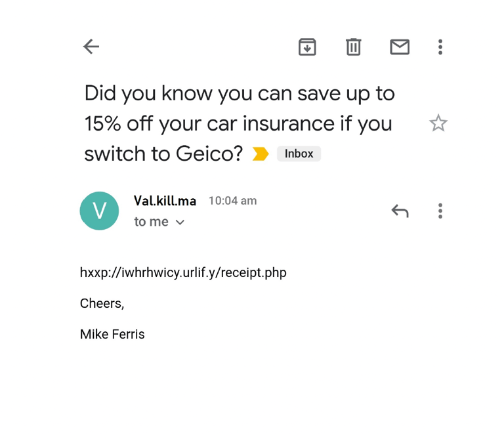This screenshot has width=504, height=439.
Task: Click sender name Val.kill.ma
Action: point(165,201)
